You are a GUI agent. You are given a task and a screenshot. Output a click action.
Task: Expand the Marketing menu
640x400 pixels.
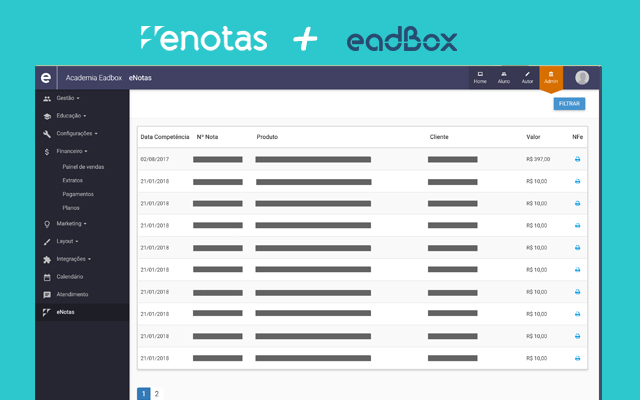[x=71, y=224]
